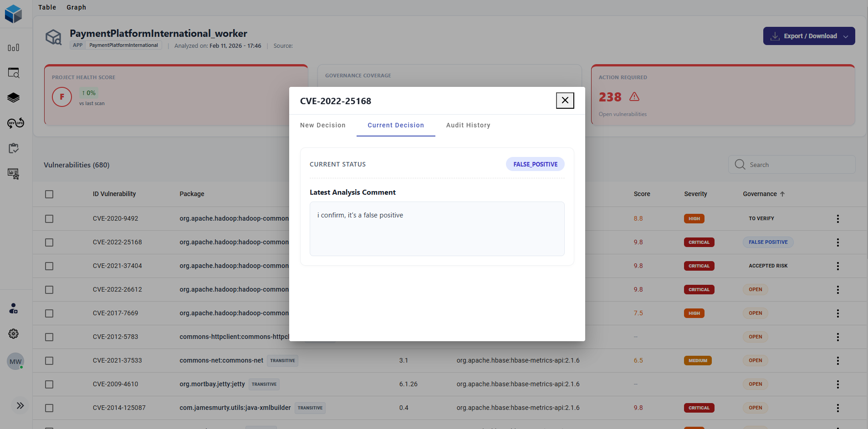Viewport: 868px width, 429px height.
Task: Open the dashboard bar chart sidebar icon
Action: point(14,48)
